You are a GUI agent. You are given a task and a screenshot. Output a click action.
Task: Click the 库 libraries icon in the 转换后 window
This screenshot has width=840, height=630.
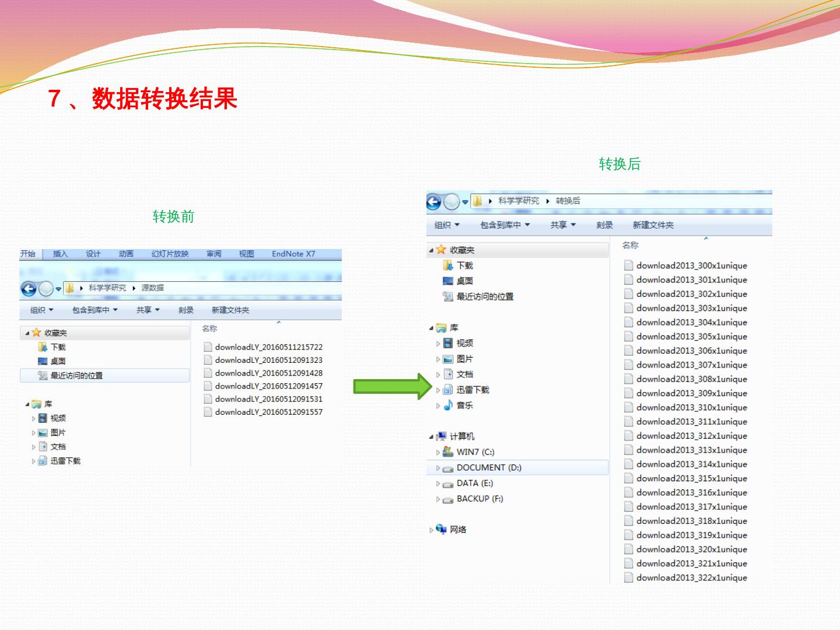pos(442,328)
